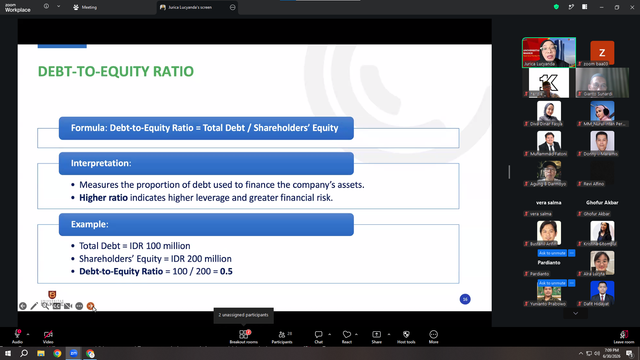Select the slide pen annotation tool
Image resolution: width=640 pixels, height=360 pixels.
coord(34,306)
